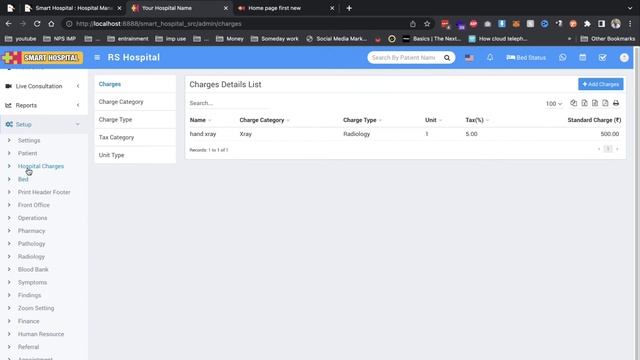
Task: Open the calendar icon in header
Action: (x=582, y=58)
